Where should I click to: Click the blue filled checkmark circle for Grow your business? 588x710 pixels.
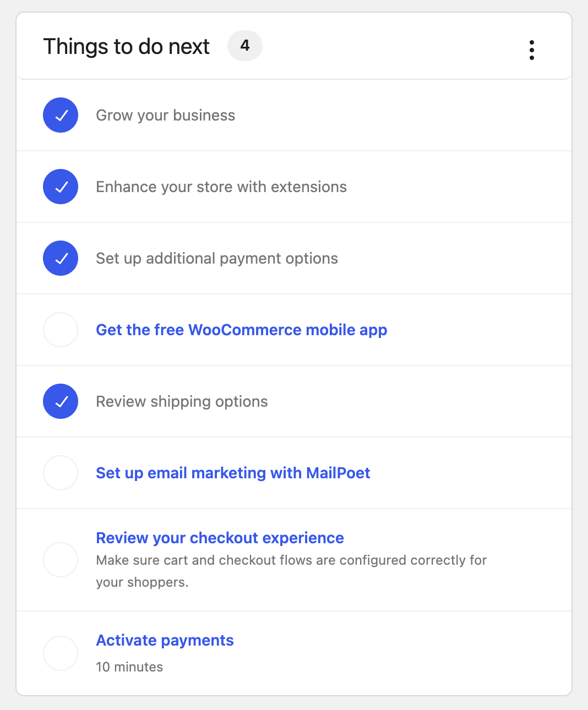61,115
